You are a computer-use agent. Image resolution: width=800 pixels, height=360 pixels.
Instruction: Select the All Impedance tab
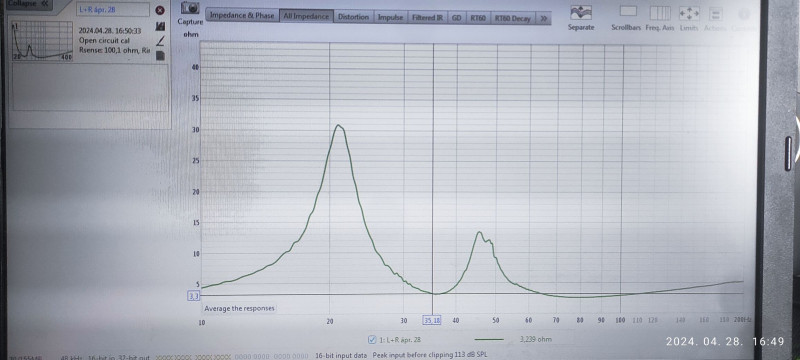point(306,16)
